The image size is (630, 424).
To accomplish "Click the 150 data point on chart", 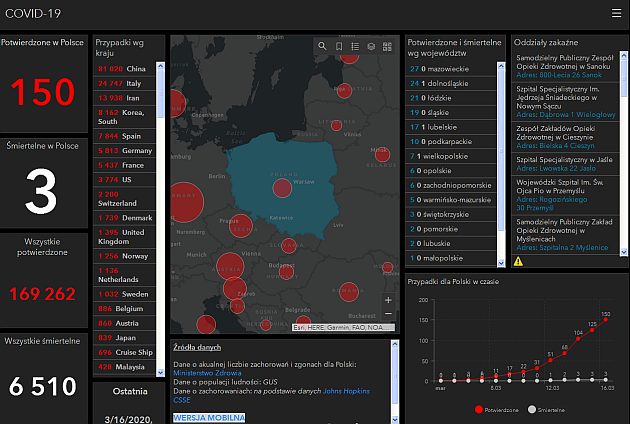I will (605, 320).
